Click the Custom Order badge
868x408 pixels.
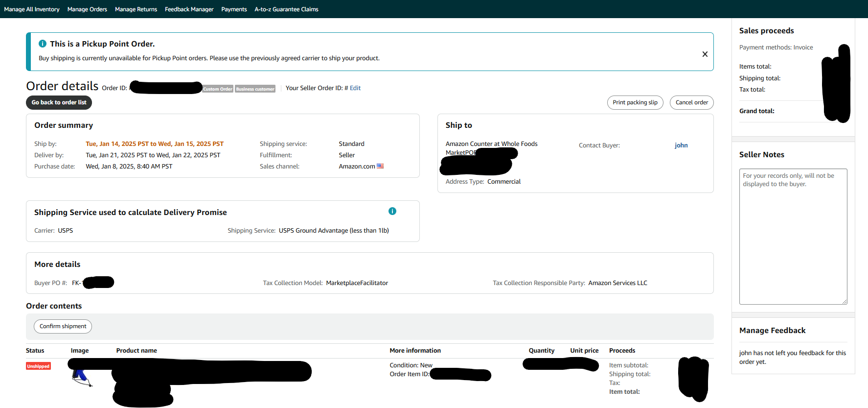(218, 89)
